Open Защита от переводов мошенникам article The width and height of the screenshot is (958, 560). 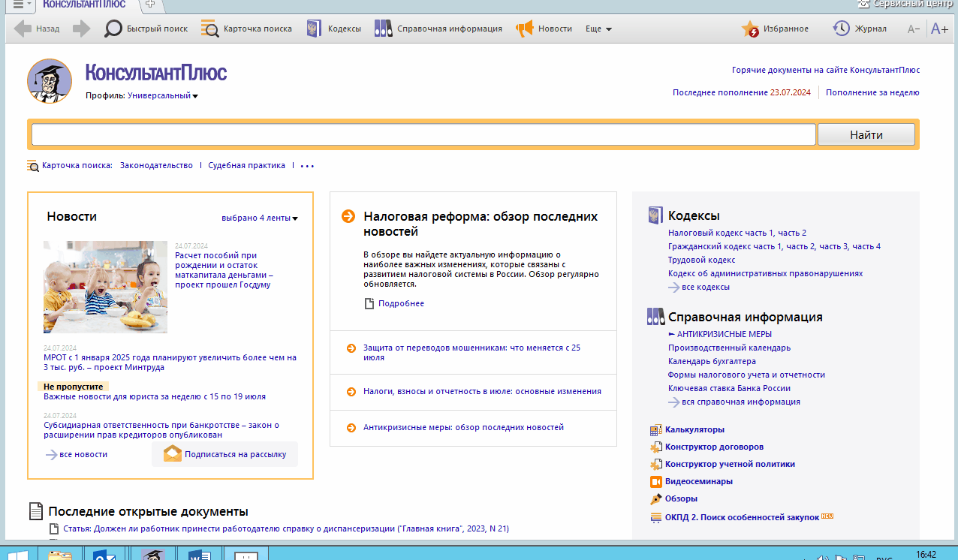pyautogui.click(x=471, y=353)
